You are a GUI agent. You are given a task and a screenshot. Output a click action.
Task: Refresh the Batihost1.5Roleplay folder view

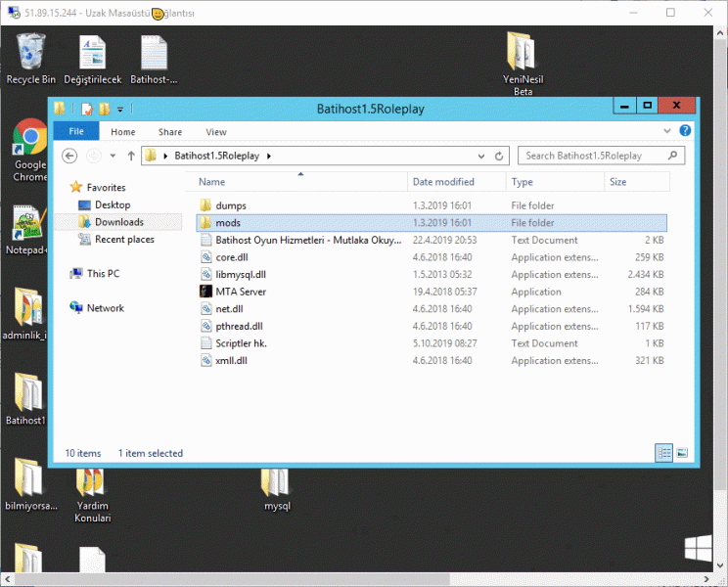coord(499,156)
